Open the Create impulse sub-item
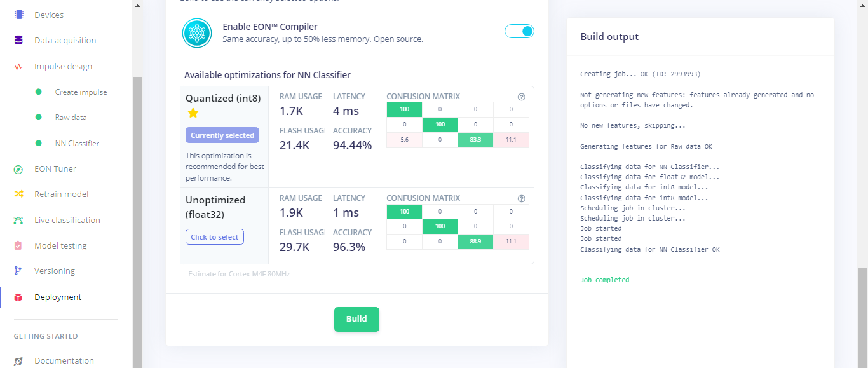This screenshot has height=368, width=868. (x=81, y=92)
